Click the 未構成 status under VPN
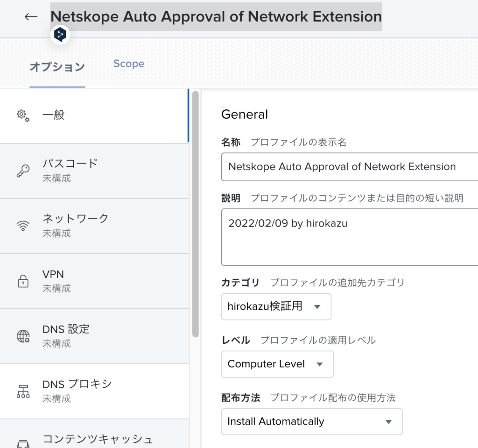 [x=56, y=288]
